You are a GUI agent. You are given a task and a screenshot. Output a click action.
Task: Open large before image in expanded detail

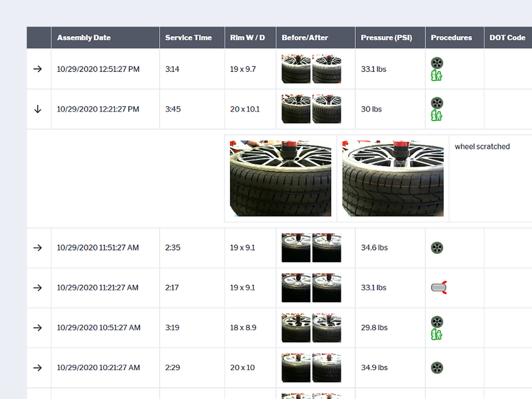pos(280,178)
